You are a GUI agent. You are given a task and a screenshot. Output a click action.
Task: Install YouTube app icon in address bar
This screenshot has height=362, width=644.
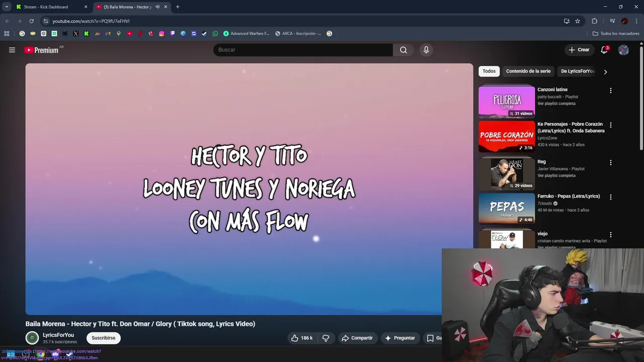(567, 21)
